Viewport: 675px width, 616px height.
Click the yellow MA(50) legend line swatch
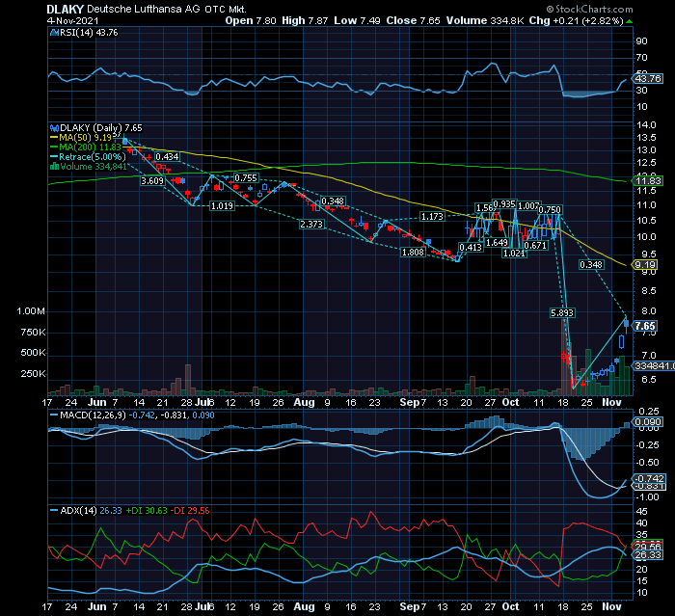54,138
